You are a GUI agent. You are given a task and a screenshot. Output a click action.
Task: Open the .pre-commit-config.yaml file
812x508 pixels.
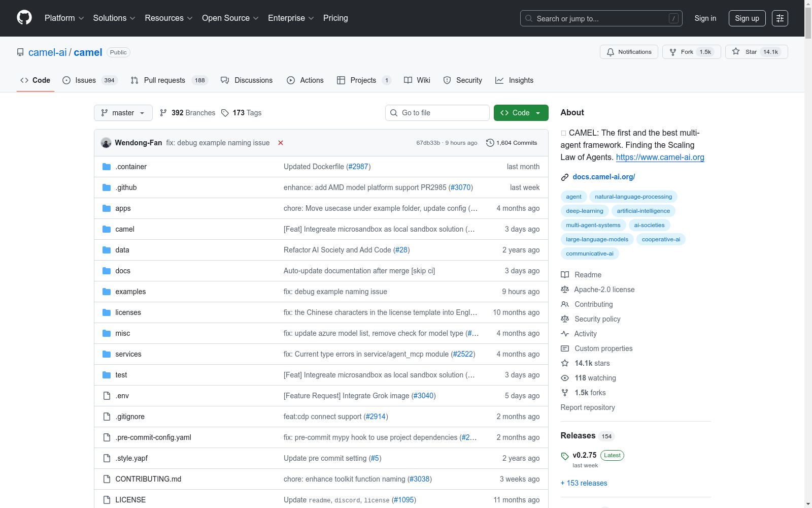pyautogui.click(x=153, y=437)
